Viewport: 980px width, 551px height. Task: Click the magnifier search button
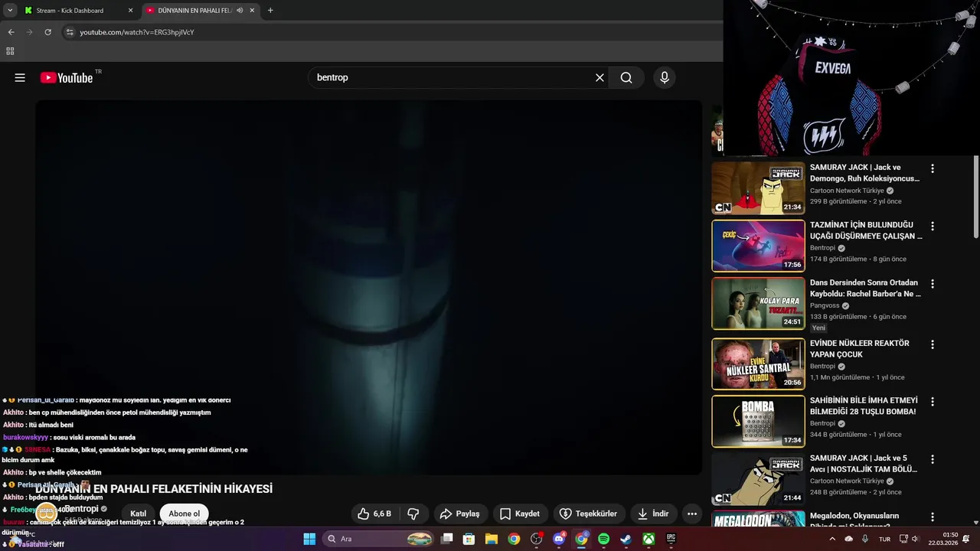click(x=626, y=77)
